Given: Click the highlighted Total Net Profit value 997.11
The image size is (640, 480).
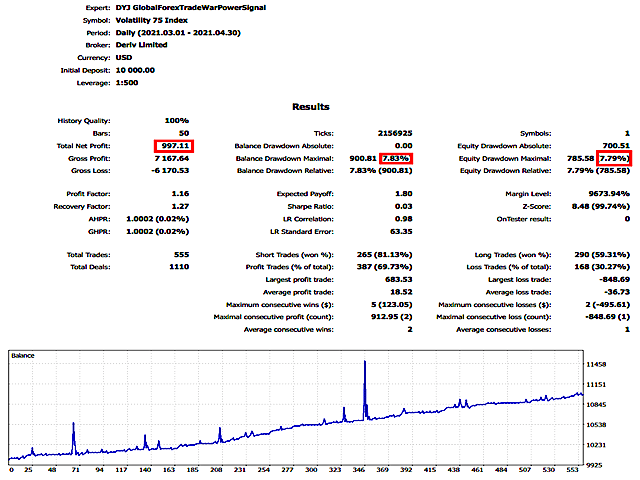Looking at the screenshot, I should (174, 146).
